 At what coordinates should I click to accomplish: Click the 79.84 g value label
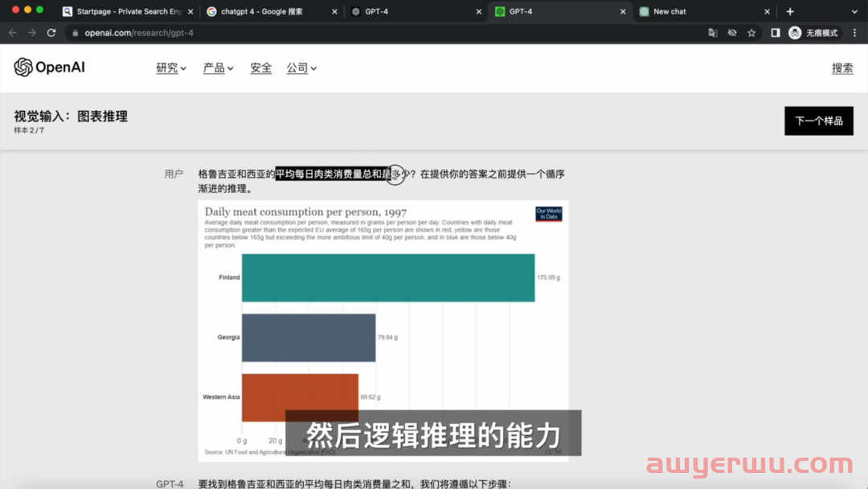coord(387,337)
